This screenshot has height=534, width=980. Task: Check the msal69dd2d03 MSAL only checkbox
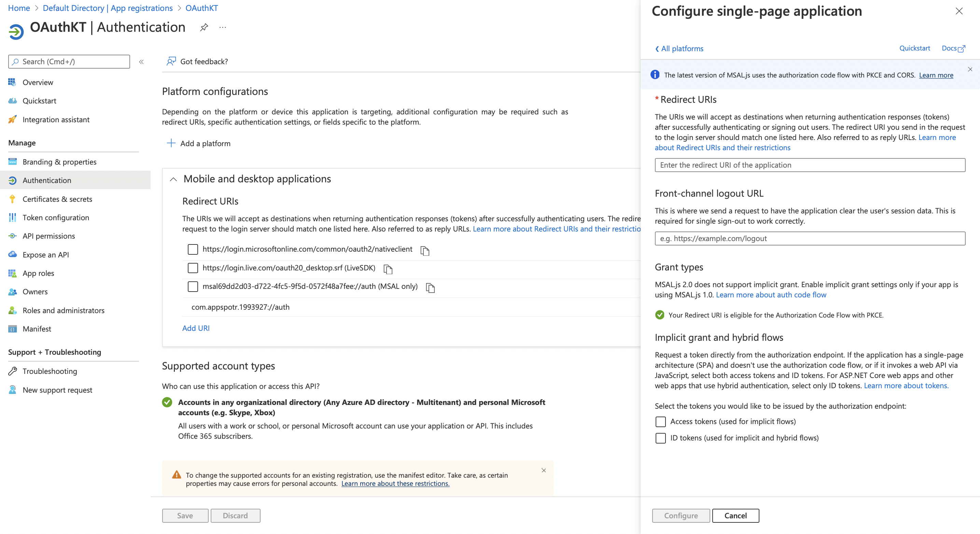(x=193, y=286)
